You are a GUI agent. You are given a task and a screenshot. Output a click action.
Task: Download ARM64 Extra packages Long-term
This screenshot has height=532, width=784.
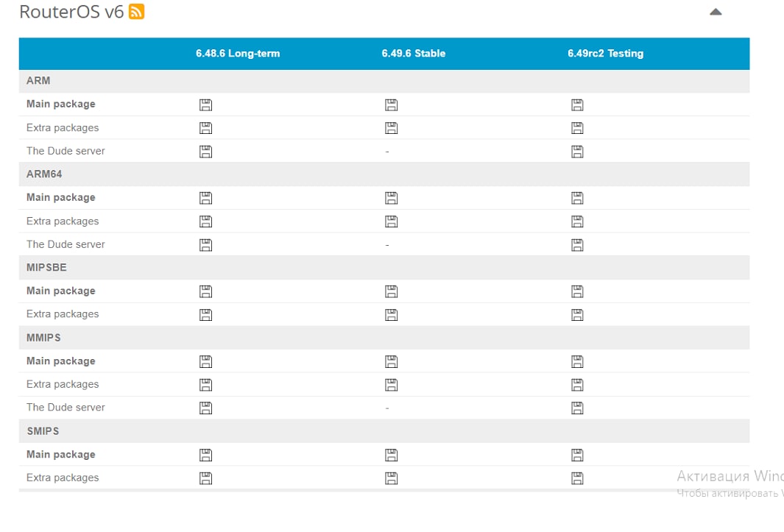point(205,221)
